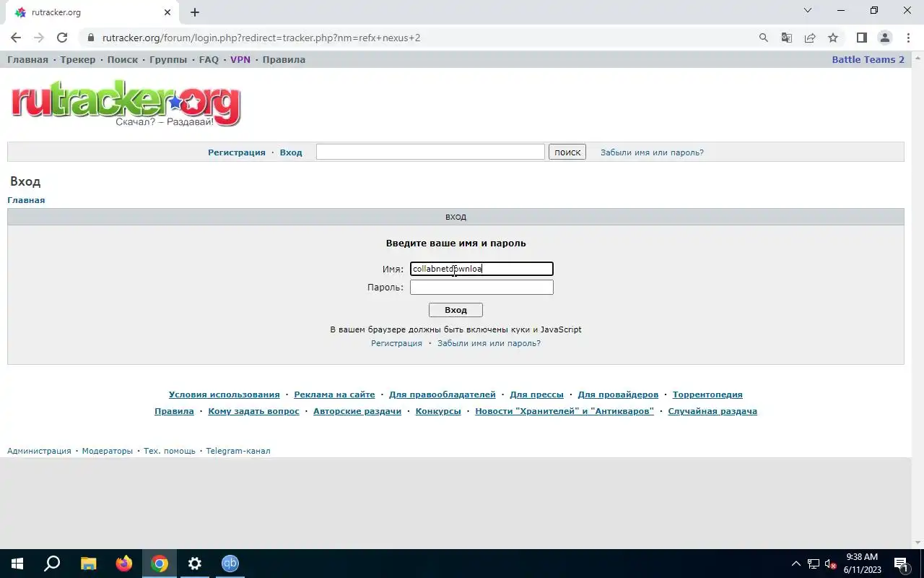Open Settings gear in taskbar
Image resolution: width=924 pixels, height=578 pixels.
pos(195,564)
